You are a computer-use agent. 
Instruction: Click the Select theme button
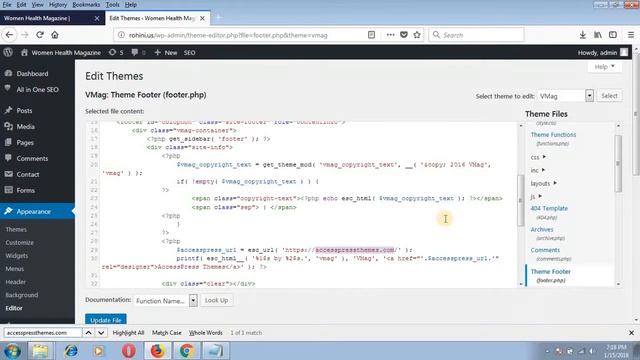tap(609, 96)
